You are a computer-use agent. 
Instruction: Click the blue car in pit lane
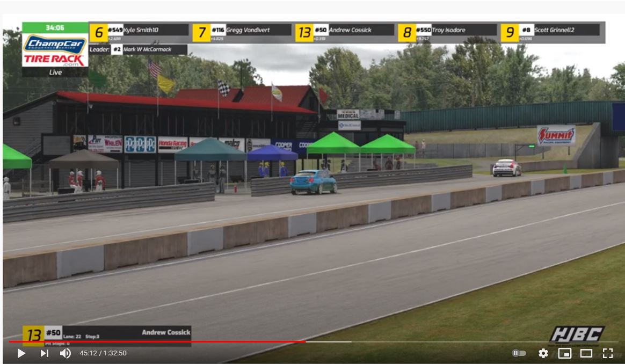click(313, 182)
